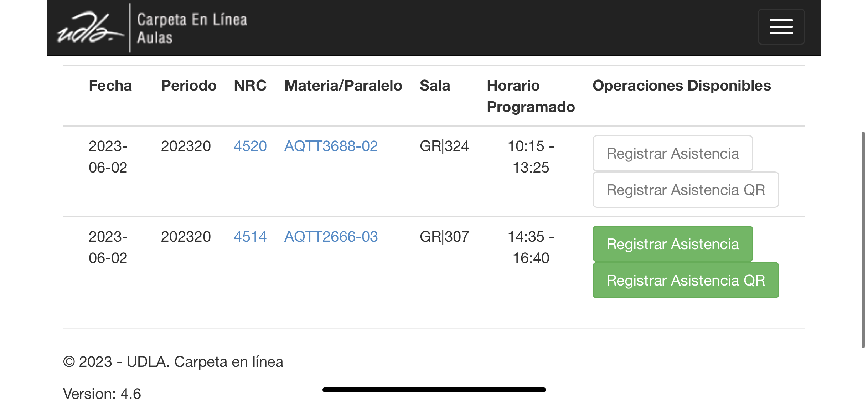868x401 pixels.
Task: Click the Horario Programado column header
Action: [531, 96]
